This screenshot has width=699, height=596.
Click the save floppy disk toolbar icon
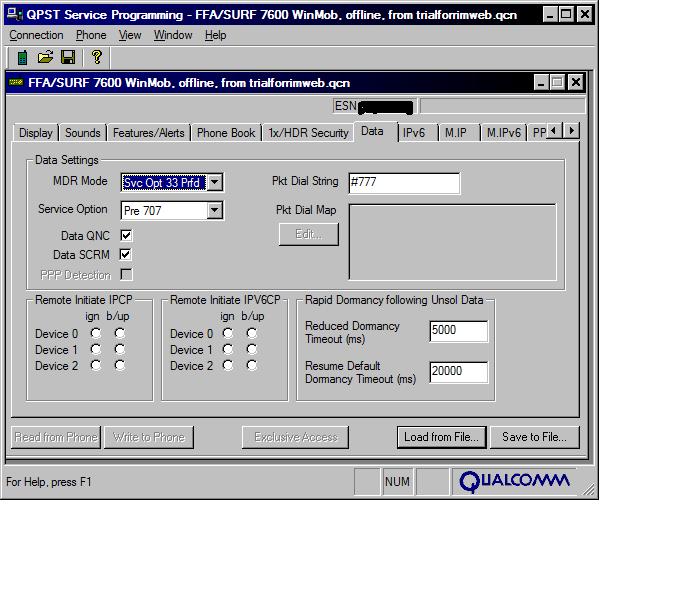[x=68, y=58]
